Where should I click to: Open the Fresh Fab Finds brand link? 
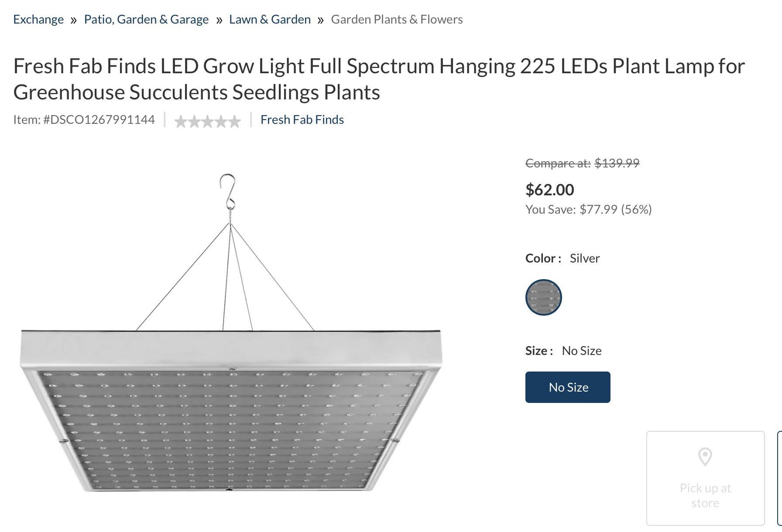click(302, 120)
